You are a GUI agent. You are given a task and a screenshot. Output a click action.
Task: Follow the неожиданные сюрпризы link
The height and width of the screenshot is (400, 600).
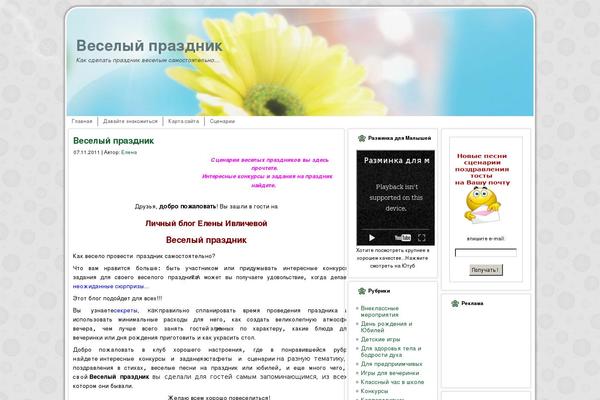click(110, 286)
